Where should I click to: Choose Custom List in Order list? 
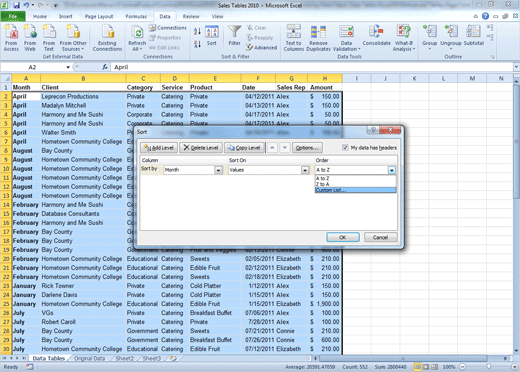(355, 190)
